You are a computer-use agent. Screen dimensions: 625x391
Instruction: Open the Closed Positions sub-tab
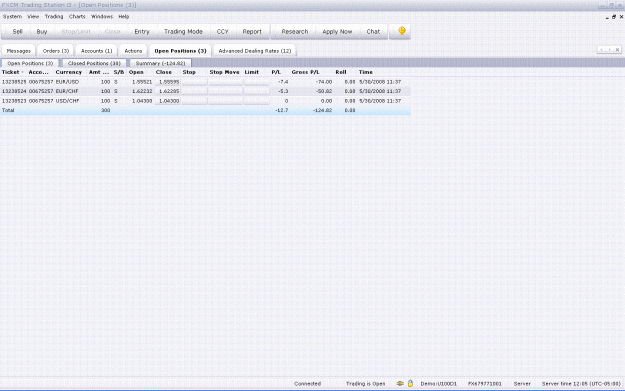click(x=94, y=63)
